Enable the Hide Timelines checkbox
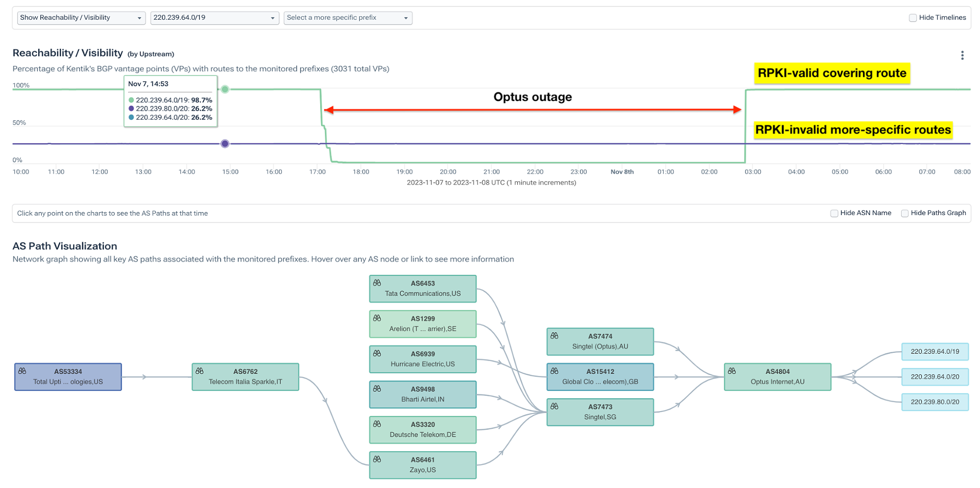980x488 pixels. click(x=913, y=18)
